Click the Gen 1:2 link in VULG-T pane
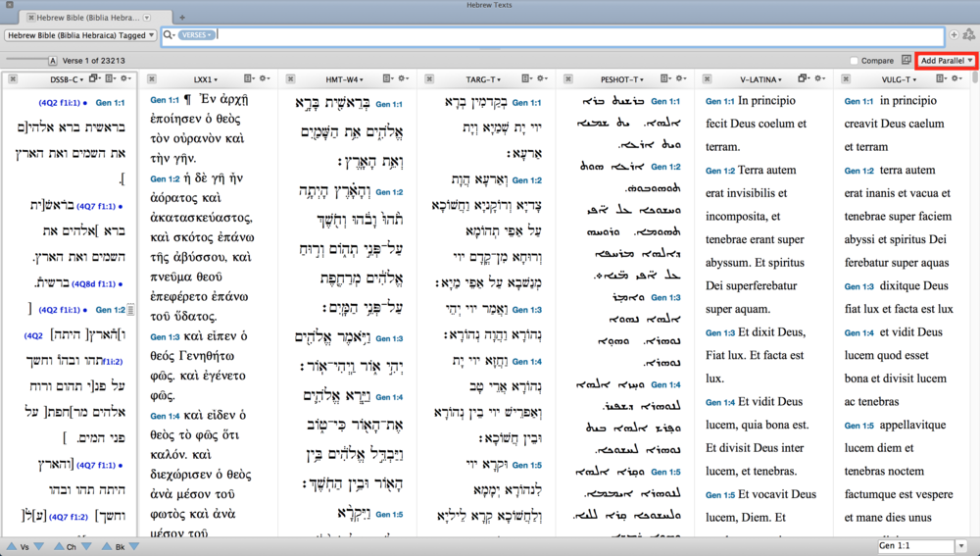The height and width of the screenshot is (556, 980). point(858,171)
